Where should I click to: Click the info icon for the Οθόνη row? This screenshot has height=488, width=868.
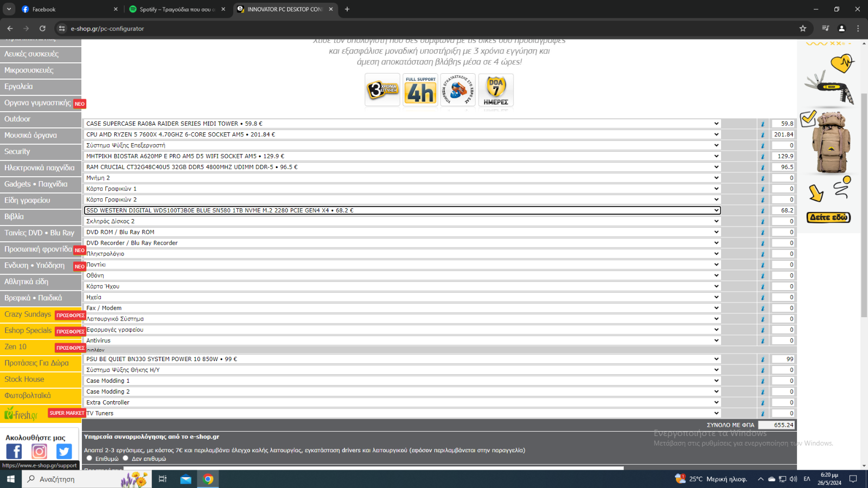(x=763, y=275)
